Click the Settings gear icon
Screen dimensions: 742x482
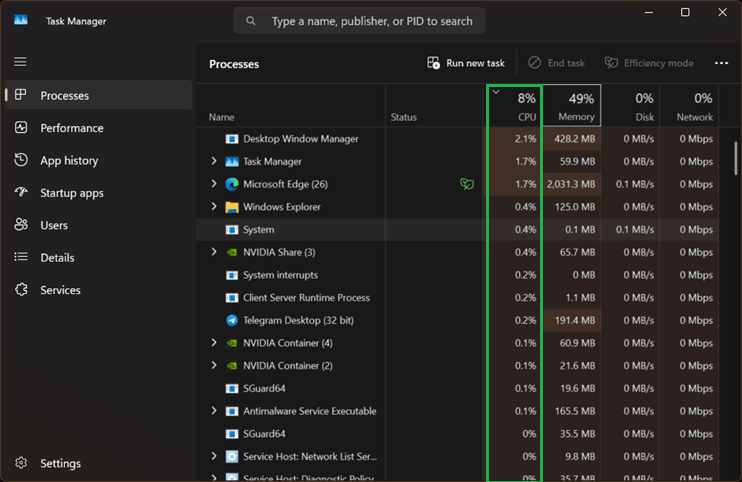point(21,462)
